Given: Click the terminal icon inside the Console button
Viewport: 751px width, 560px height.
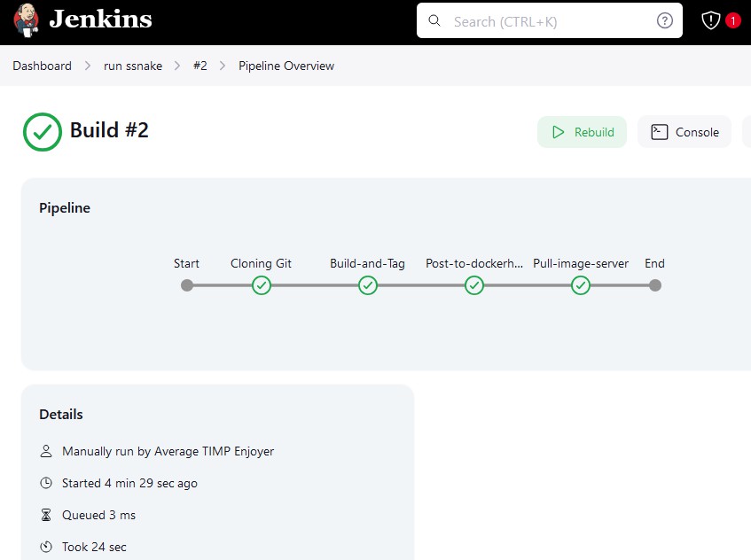Looking at the screenshot, I should [x=660, y=132].
